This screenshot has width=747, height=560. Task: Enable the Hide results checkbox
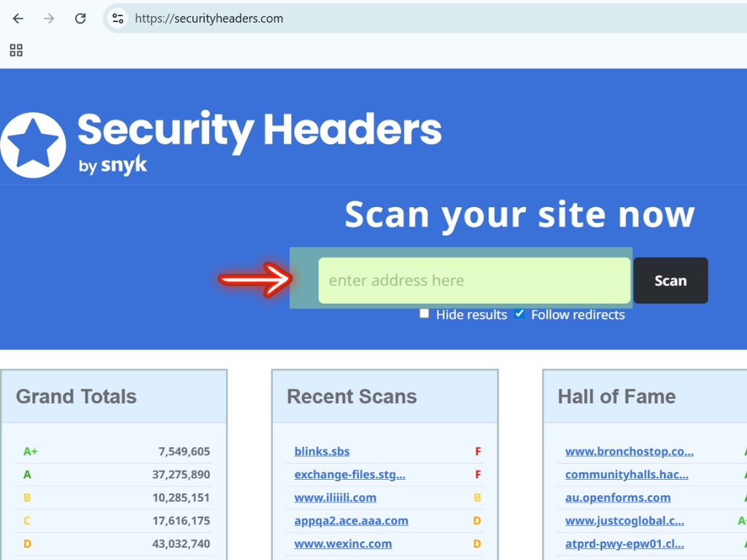tap(425, 314)
